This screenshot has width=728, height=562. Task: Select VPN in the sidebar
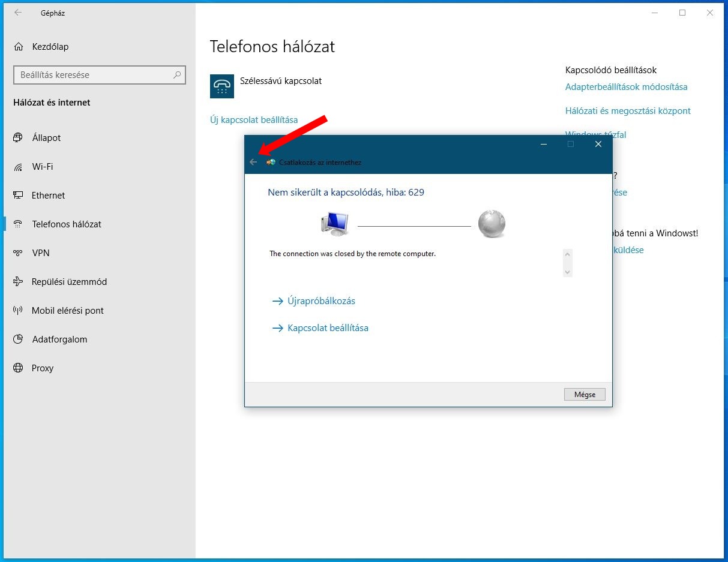point(40,253)
